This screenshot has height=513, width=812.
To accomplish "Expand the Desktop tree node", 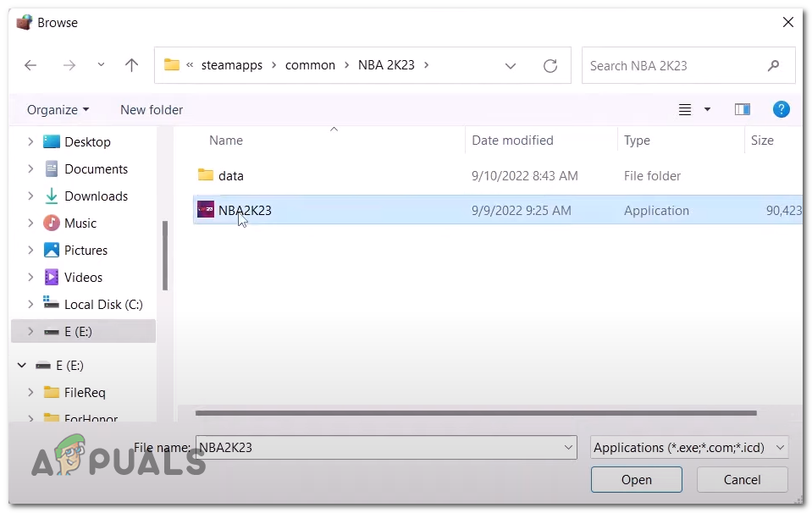I will pyautogui.click(x=30, y=141).
